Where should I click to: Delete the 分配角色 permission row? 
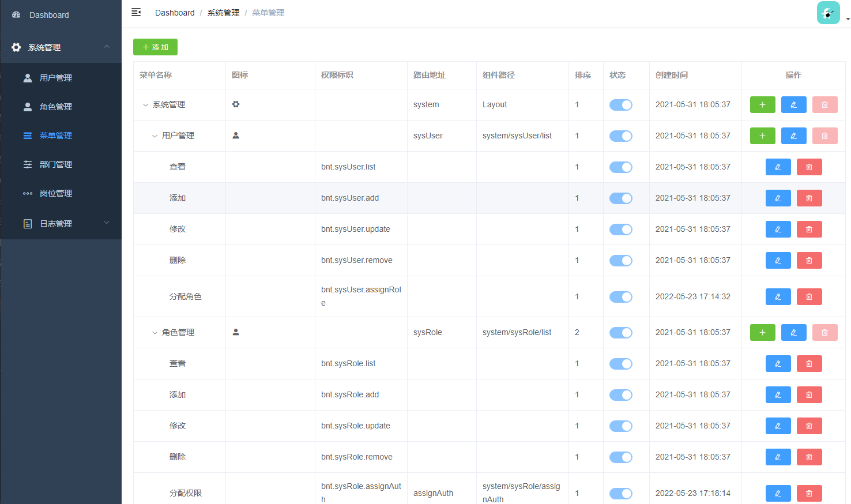[809, 297]
